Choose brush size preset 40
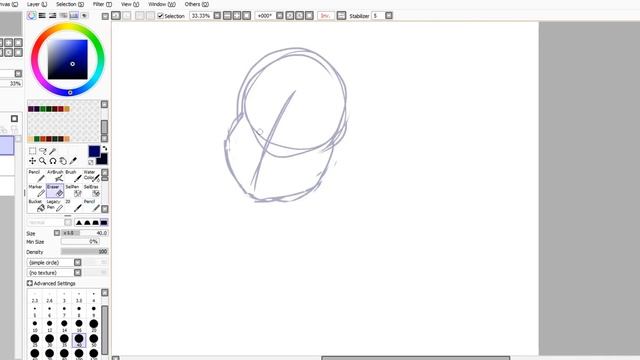640x360 pixels. 79,340
